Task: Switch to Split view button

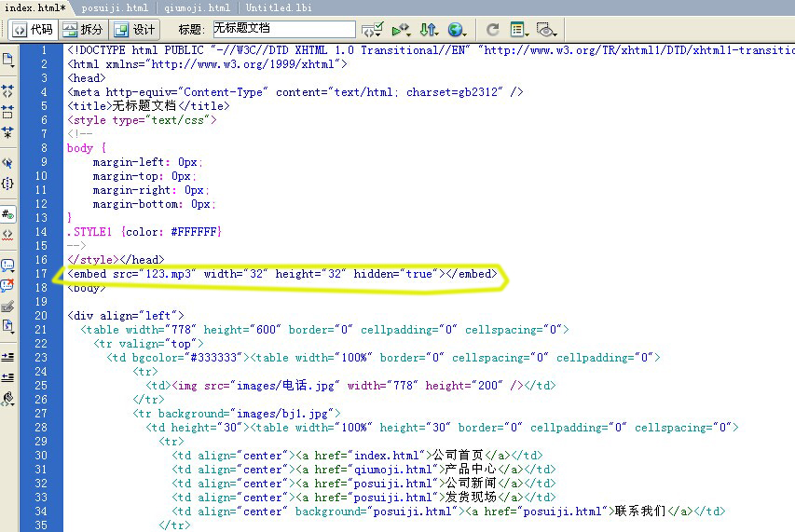Action: [x=83, y=30]
